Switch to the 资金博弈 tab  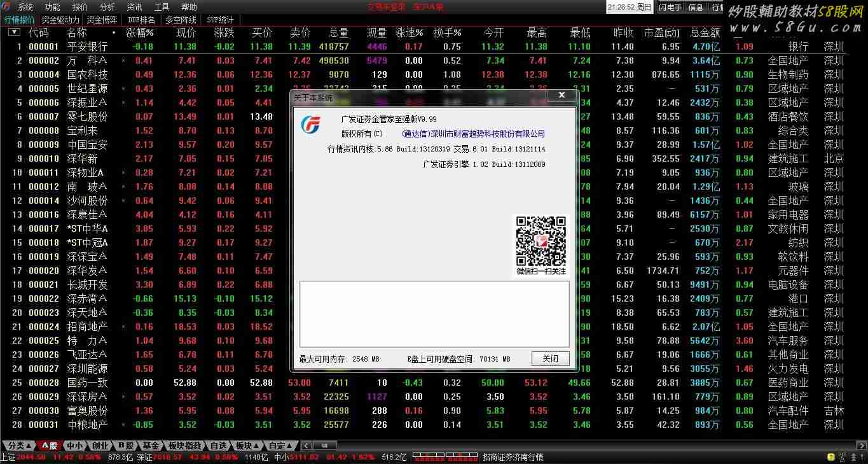(102, 20)
